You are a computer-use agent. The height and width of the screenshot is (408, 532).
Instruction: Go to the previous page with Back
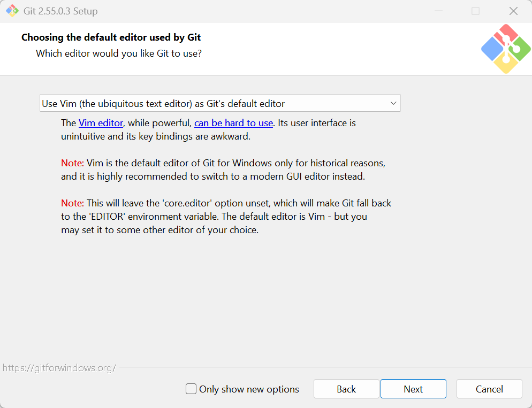tap(346, 389)
